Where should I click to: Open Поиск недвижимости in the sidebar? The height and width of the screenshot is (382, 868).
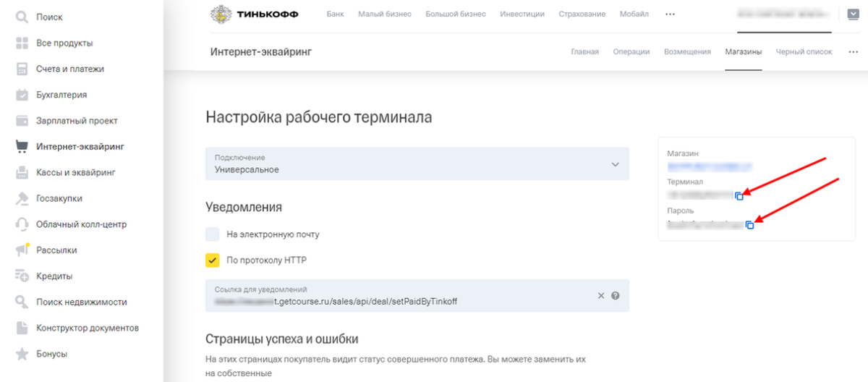[x=82, y=302]
